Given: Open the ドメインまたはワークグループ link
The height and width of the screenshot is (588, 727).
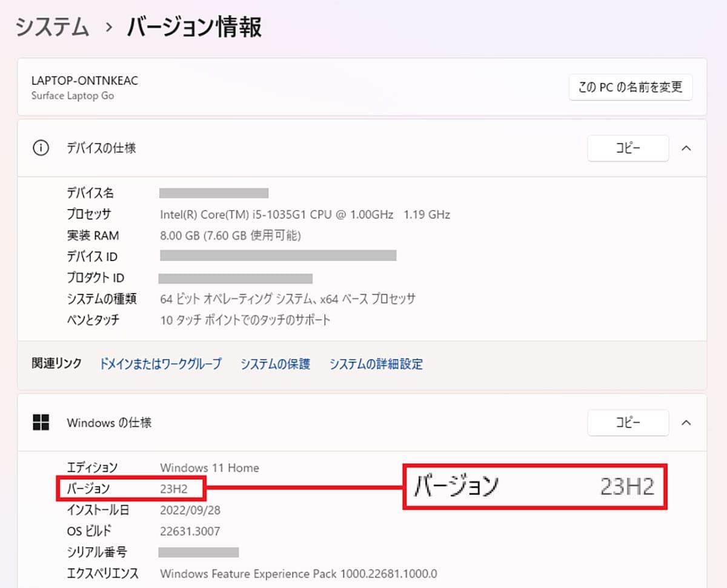Looking at the screenshot, I should [161, 364].
